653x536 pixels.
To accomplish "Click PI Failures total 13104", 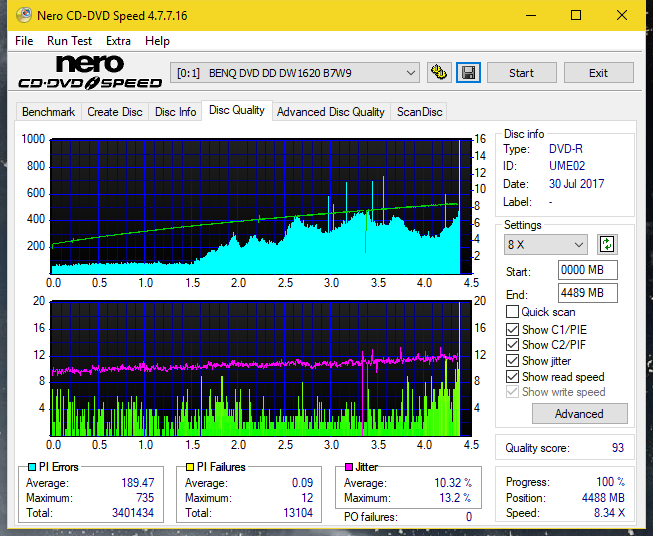I will click(x=298, y=513).
